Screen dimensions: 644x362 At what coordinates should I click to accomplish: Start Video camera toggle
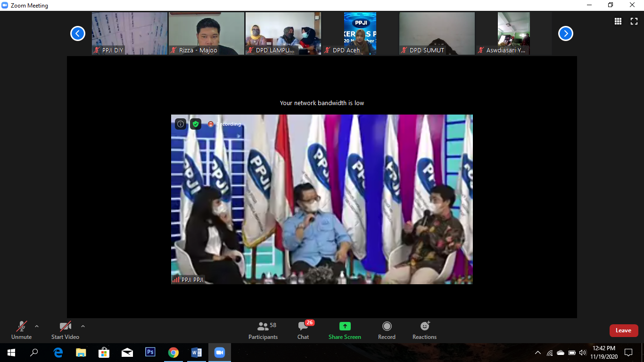[x=65, y=330]
